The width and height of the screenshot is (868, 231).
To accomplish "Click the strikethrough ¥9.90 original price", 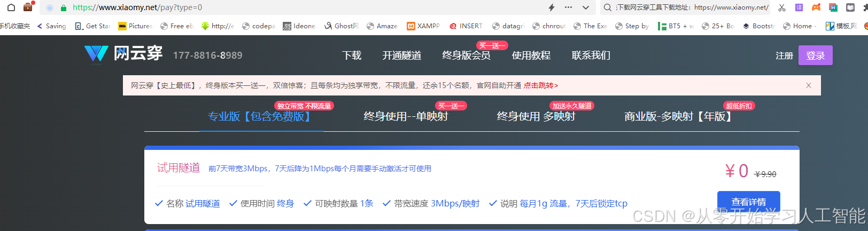I will coord(765,174).
